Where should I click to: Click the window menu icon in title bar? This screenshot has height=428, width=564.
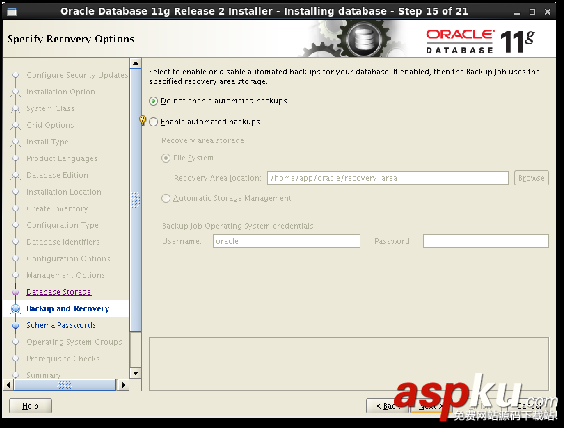click(x=12, y=12)
